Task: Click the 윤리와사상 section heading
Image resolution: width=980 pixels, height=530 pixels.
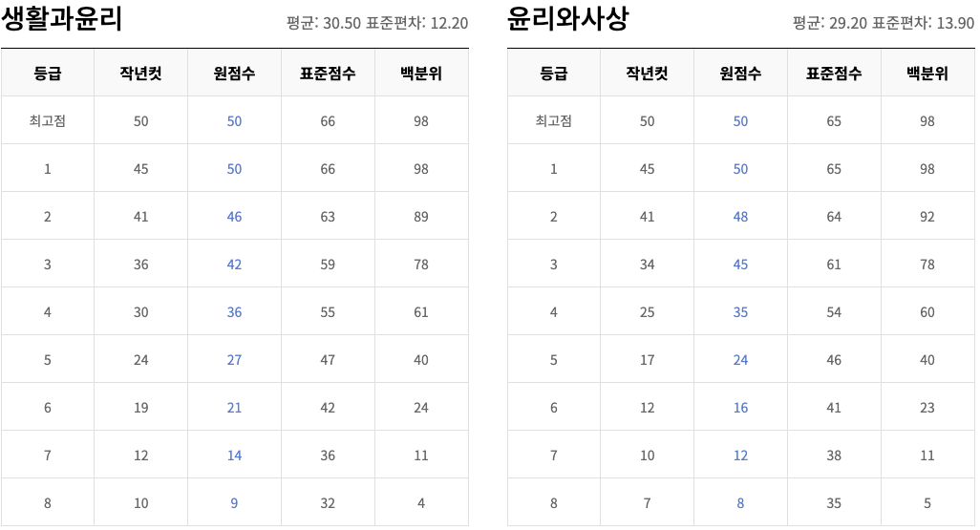Action: pos(568,20)
